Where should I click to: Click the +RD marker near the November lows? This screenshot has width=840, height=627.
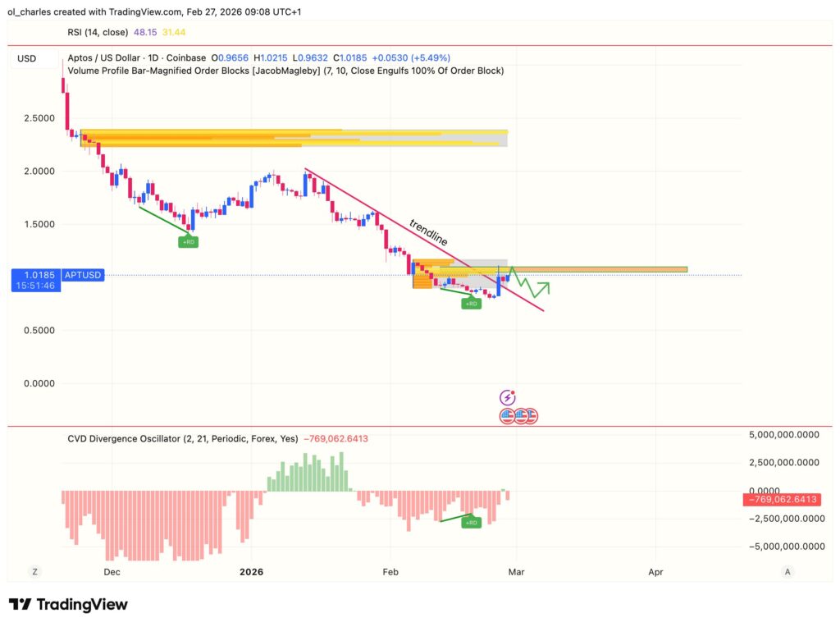pos(189,241)
